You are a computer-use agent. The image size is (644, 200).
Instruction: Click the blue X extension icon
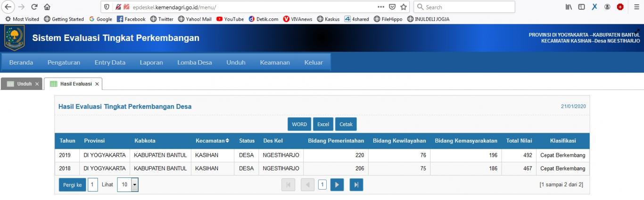click(594, 7)
